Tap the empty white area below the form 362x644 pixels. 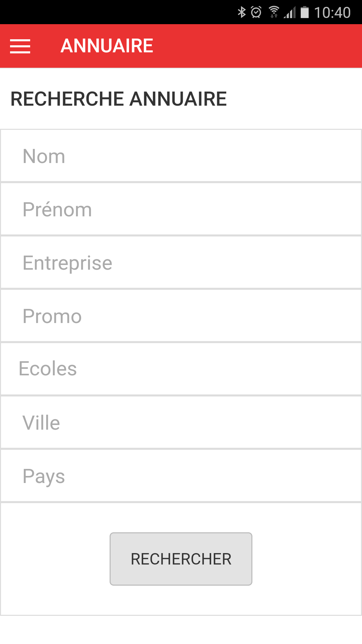(x=181, y=630)
